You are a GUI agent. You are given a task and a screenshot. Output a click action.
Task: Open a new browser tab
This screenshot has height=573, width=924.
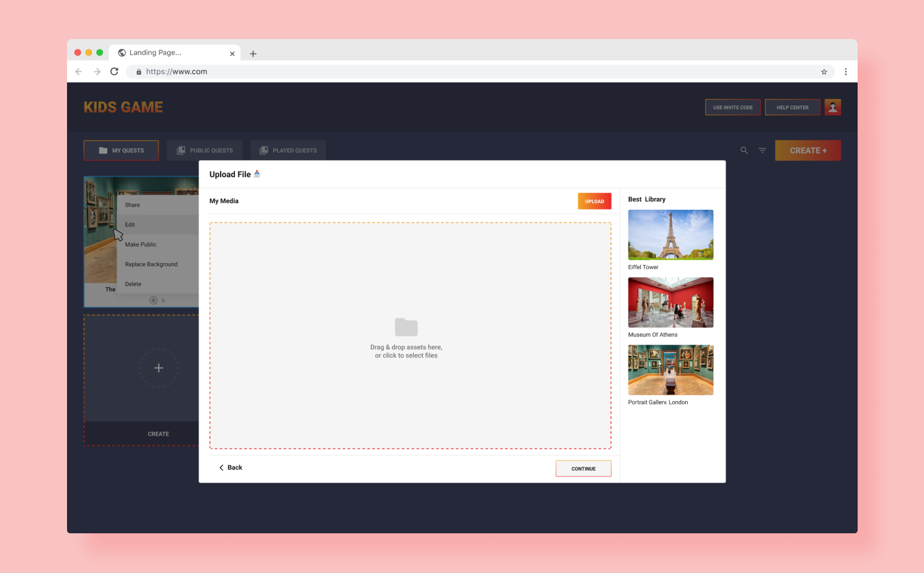(253, 53)
